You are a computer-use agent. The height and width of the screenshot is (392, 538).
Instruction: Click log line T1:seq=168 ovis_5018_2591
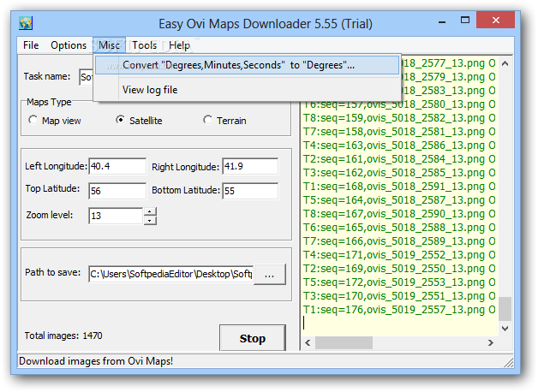tap(399, 187)
